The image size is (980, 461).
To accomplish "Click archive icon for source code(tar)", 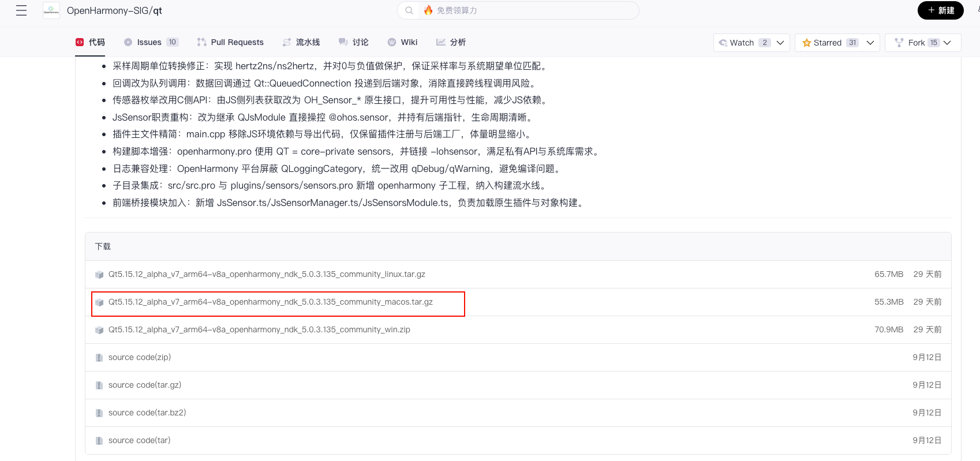I will point(99,441).
